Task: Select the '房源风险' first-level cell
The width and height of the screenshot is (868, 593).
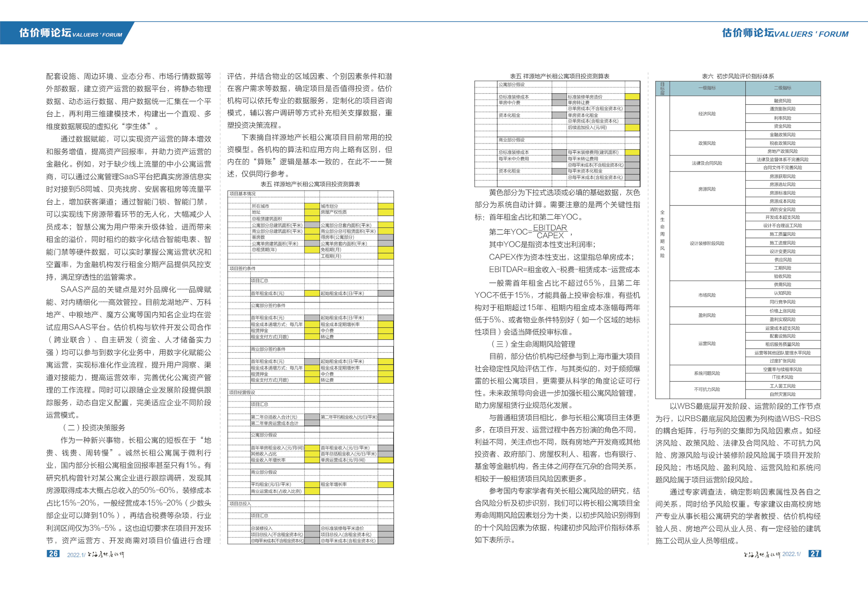Action: coord(707,189)
